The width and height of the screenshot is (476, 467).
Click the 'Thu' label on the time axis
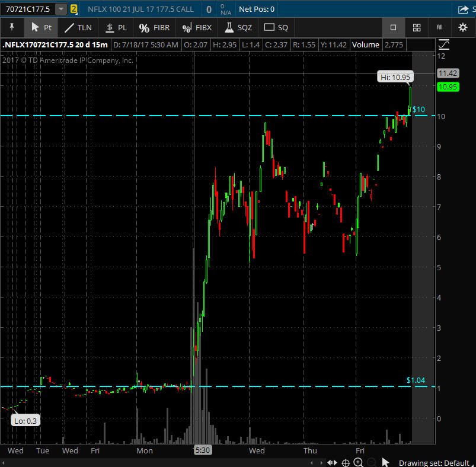tap(310, 450)
